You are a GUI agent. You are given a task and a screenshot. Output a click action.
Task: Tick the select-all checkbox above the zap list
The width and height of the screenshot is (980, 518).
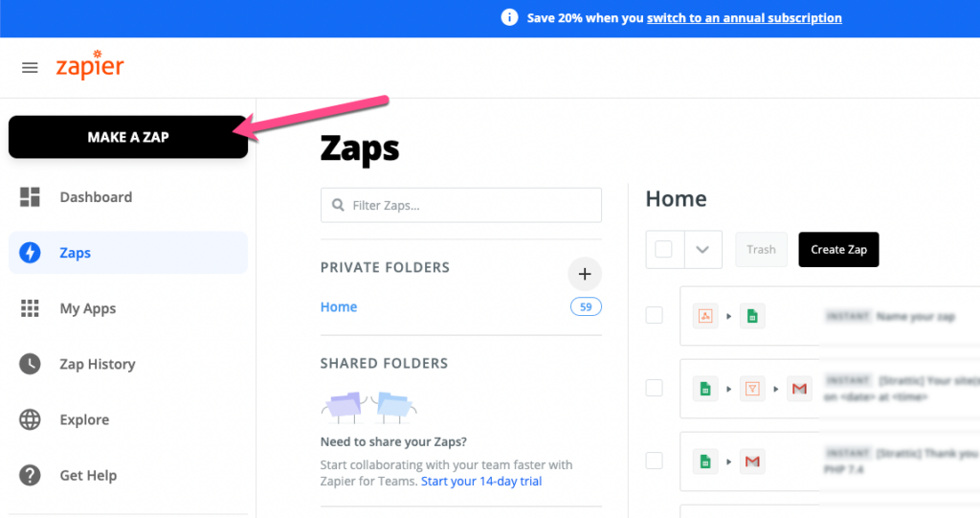click(664, 250)
